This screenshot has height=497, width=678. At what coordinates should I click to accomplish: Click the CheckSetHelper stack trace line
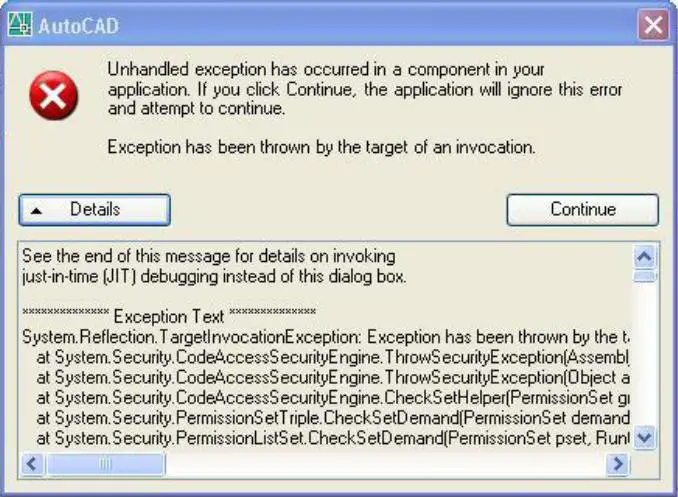tap(333, 398)
